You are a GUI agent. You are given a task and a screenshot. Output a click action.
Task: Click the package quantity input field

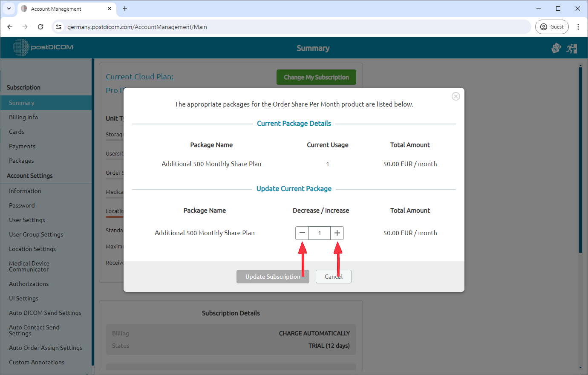(x=320, y=233)
